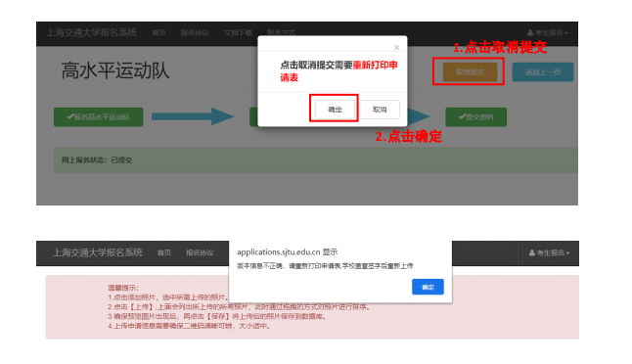Click 报名协议 in the lower navigation bar
The height and width of the screenshot is (364, 632).
[x=200, y=252]
